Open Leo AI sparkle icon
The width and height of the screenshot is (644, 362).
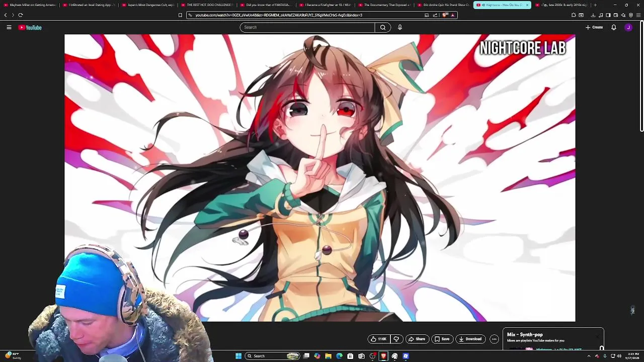point(623,15)
